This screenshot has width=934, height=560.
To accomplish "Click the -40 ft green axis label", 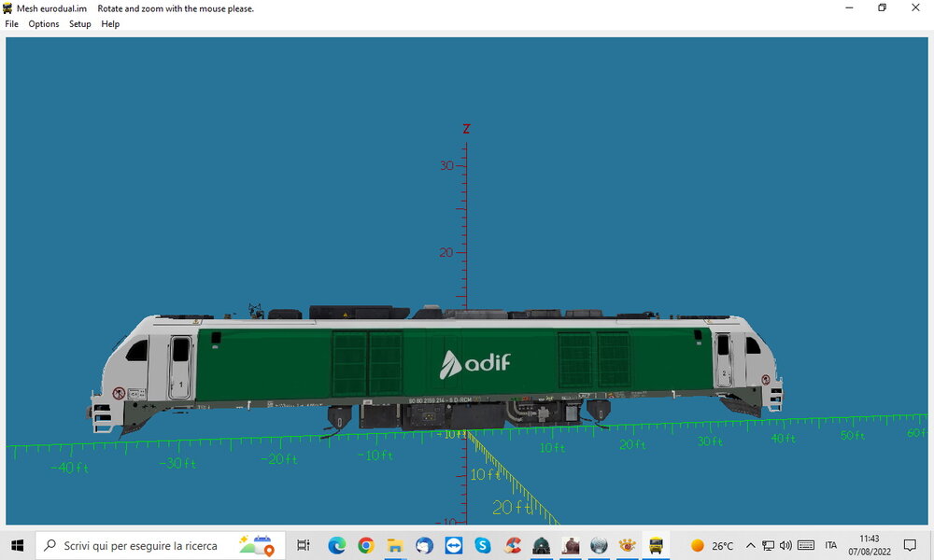I will 70,469.
